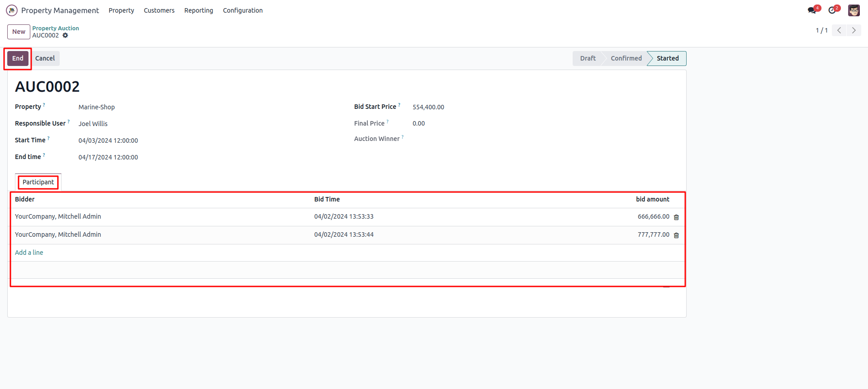Expand the Configuration menu
The width and height of the screenshot is (868, 389).
[242, 10]
